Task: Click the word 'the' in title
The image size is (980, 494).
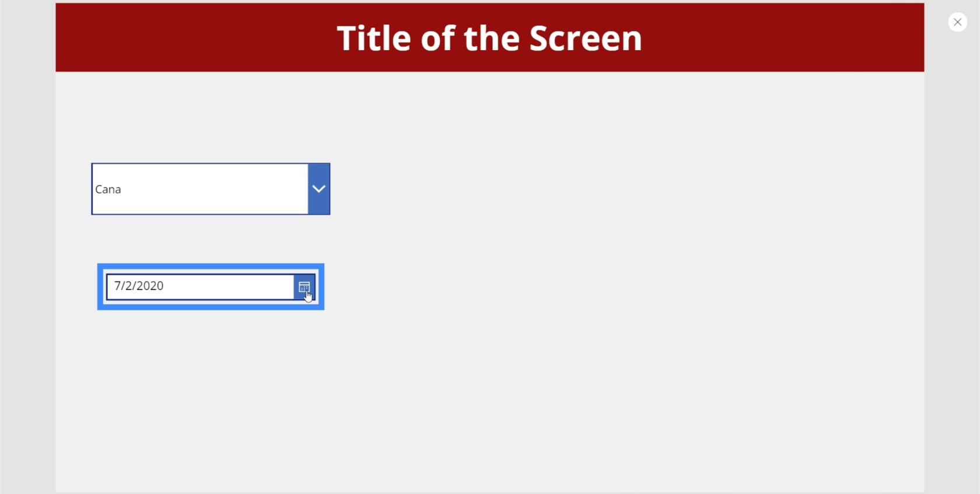Action: [492, 38]
